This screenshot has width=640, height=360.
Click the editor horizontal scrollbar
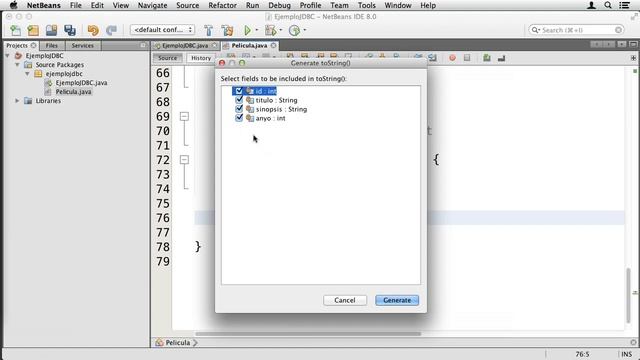tap(308, 333)
